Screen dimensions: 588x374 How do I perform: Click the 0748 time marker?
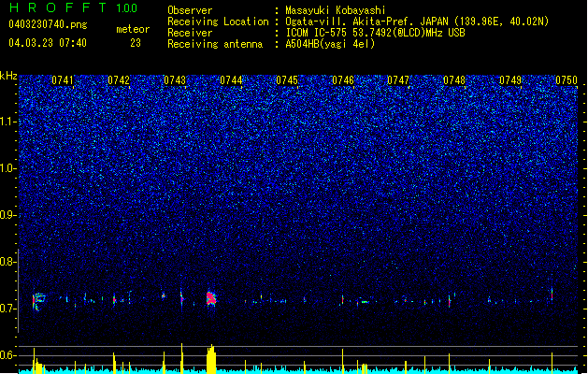[454, 80]
